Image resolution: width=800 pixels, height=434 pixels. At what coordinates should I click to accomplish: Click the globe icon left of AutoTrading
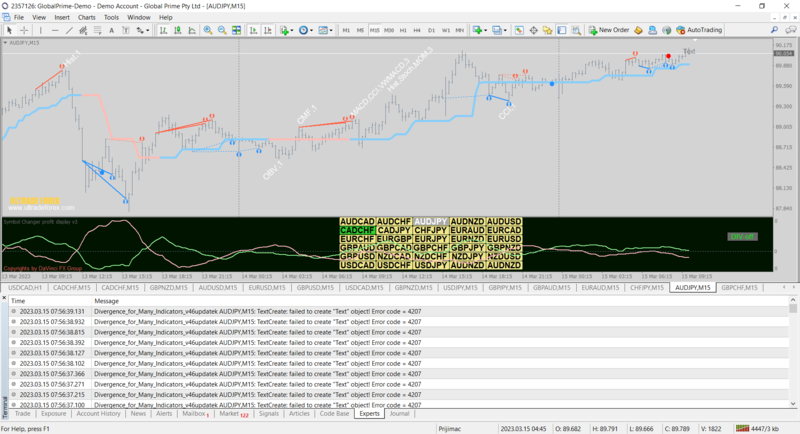(x=666, y=31)
